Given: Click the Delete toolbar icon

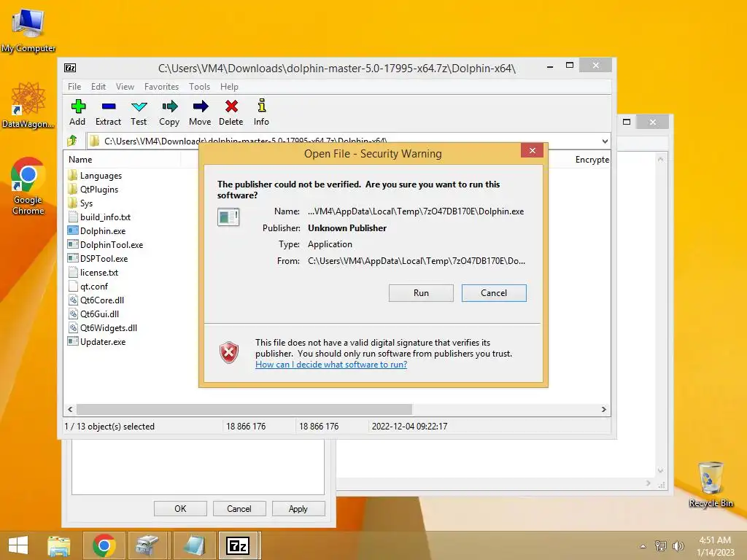Looking at the screenshot, I should 231,106.
